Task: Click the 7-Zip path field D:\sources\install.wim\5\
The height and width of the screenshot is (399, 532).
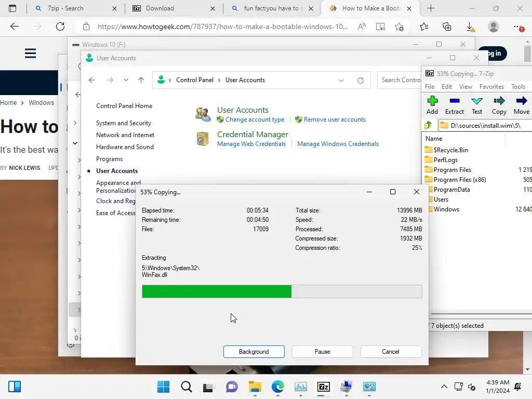Action: [485, 126]
